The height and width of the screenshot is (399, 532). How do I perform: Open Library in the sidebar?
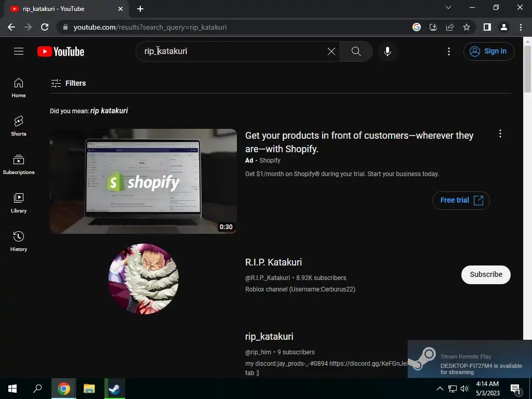coord(19,203)
